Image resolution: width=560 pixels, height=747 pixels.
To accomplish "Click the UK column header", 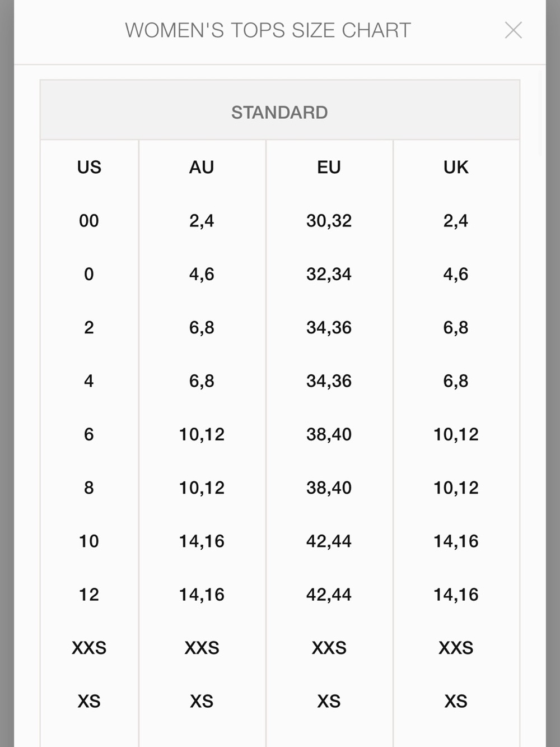I will coord(456,167).
